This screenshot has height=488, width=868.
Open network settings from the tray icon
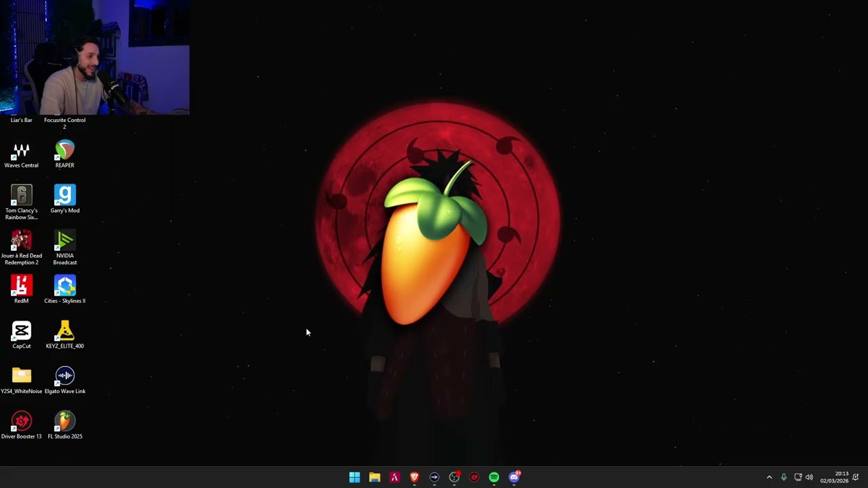pyautogui.click(x=797, y=477)
